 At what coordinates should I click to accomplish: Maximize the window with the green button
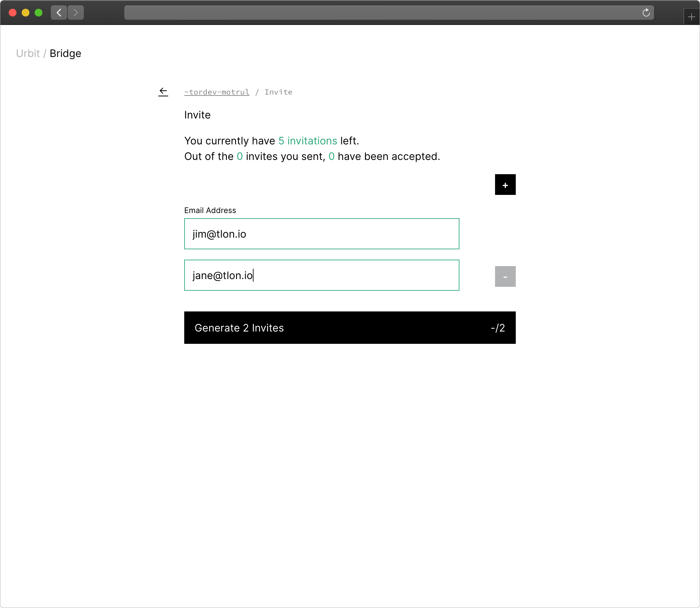(x=39, y=13)
